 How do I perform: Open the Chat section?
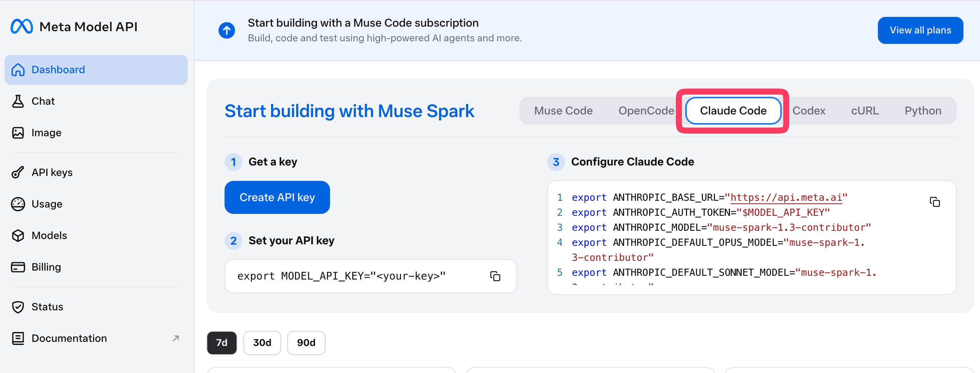point(96,101)
